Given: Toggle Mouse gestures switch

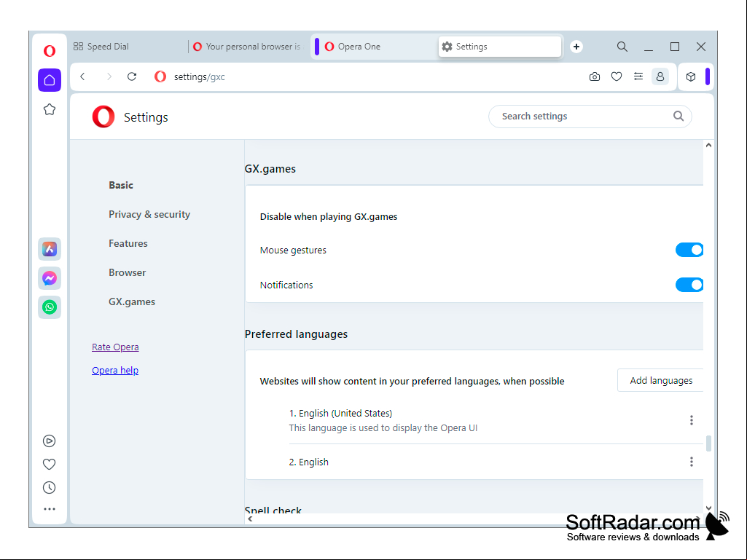Looking at the screenshot, I should (689, 250).
